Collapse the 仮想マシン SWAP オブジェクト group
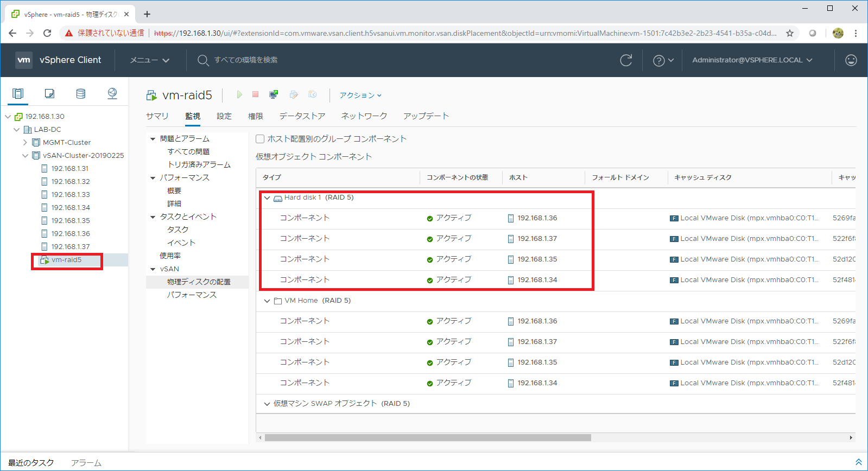 click(267, 404)
